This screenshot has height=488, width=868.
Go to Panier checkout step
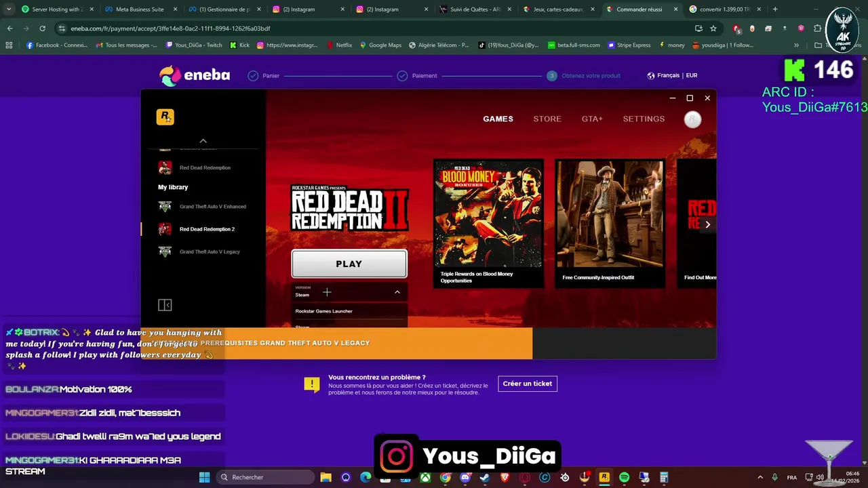tap(264, 76)
